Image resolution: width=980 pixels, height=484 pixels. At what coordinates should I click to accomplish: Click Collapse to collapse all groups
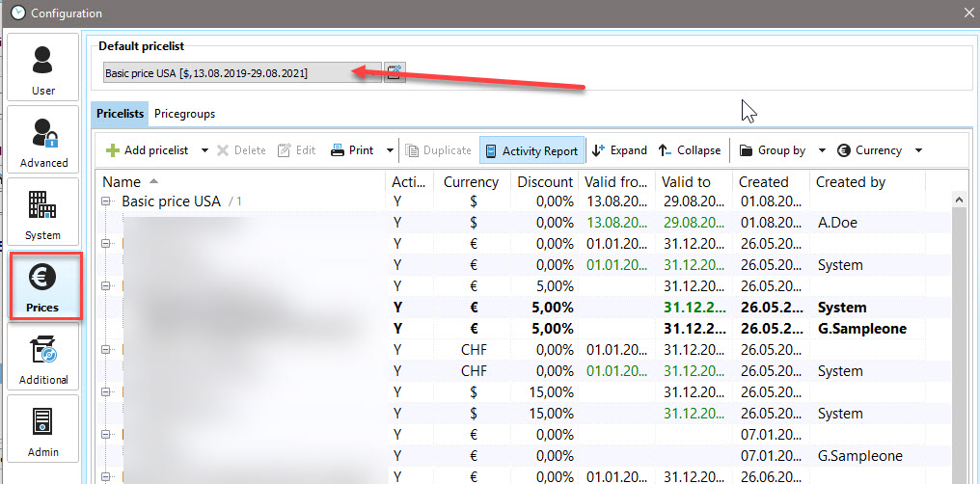point(690,150)
